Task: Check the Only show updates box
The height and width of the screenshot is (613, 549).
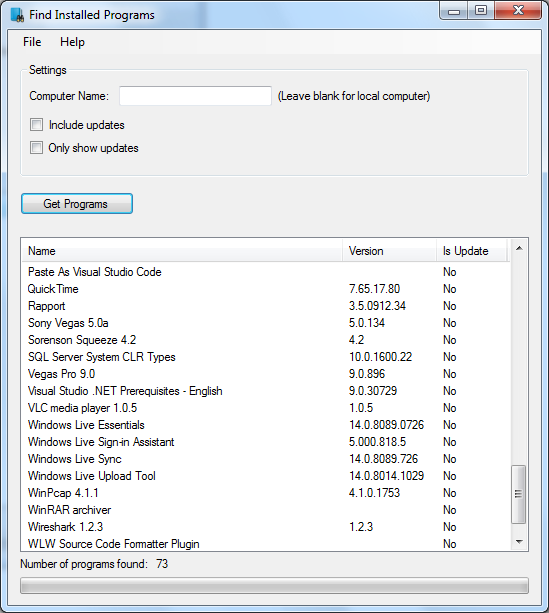Action: (36, 148)
